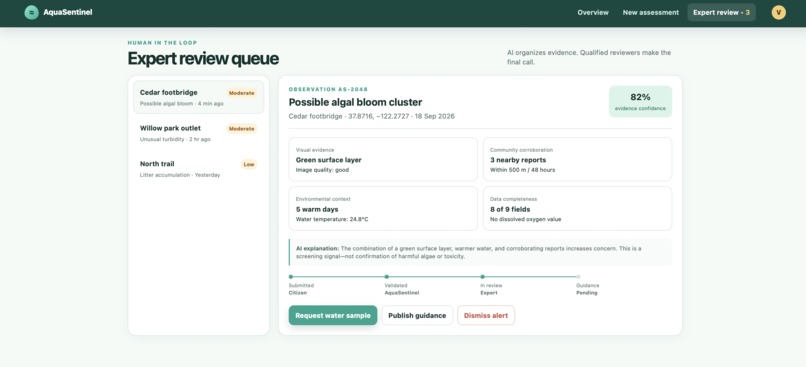
Task: Click the Publish guidance button
Action: pyautogui.click(x=417, y=316)
